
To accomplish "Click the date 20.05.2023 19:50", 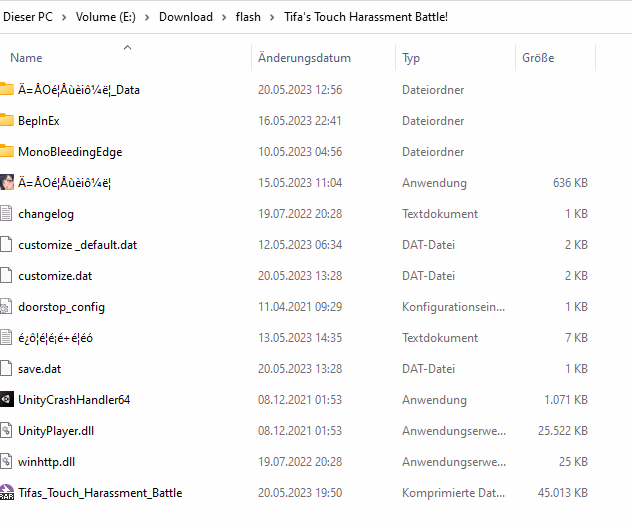I will pos(300,493).
